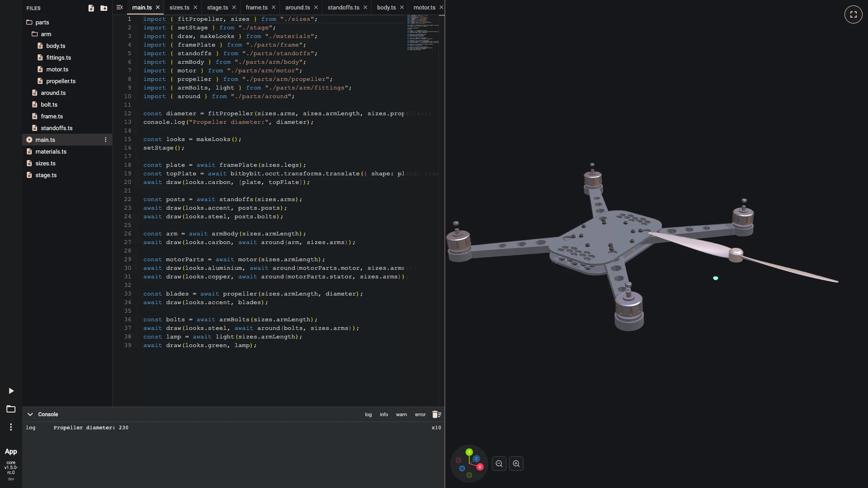
Task: Open materials.ts in file tree
Action: (x=51, y=151)
